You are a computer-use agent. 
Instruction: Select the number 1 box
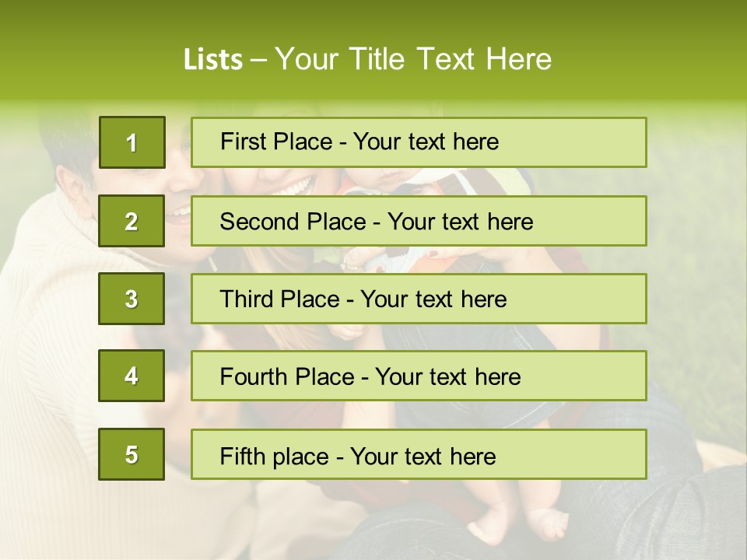point(132,142)
